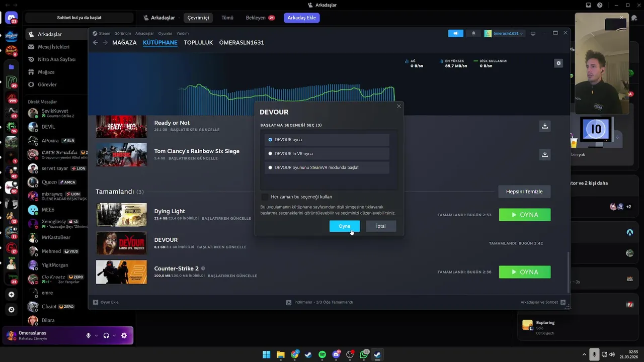644x362 pixels.
Task: Click the Oyun Ekle plus icon
Action: [x=96, y=302]
